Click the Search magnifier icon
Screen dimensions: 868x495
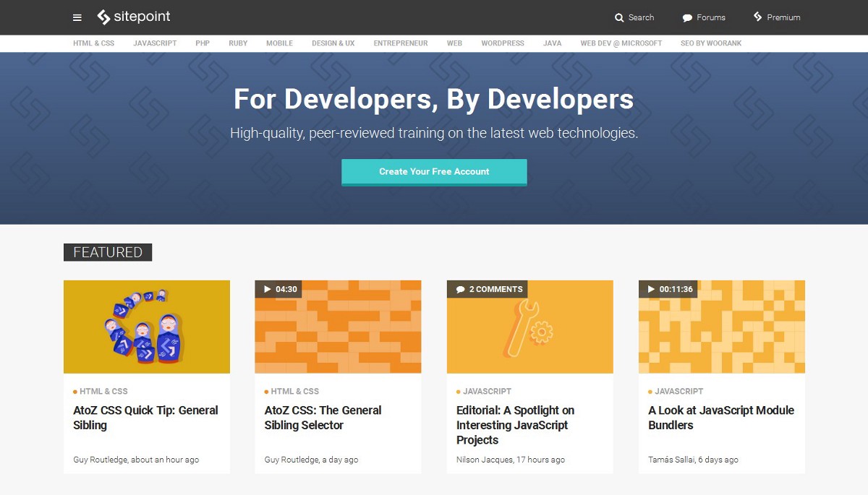[x=619, y=17]
